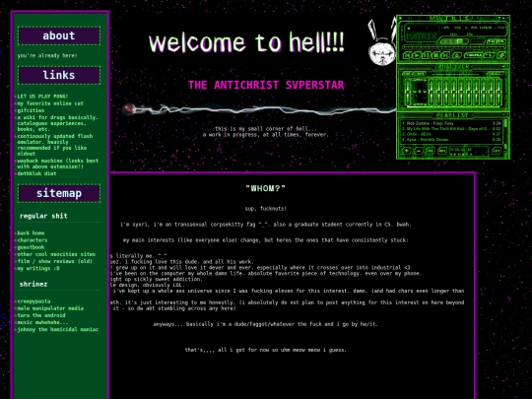Viewport: 532px width, 399px height.
Task: Select track 3 OhGr in playlist
Action: [451, 134]
